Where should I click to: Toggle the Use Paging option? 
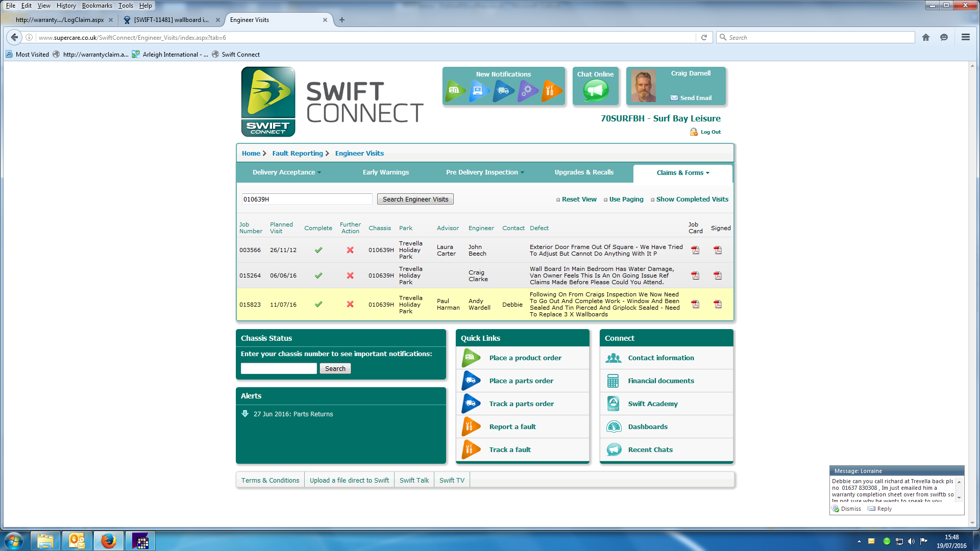(626, 199)
